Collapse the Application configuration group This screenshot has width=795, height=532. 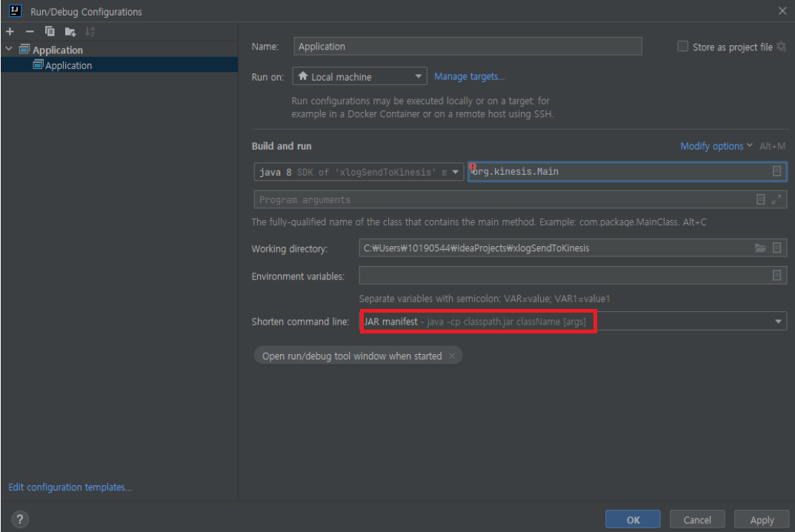click(7, 50)
